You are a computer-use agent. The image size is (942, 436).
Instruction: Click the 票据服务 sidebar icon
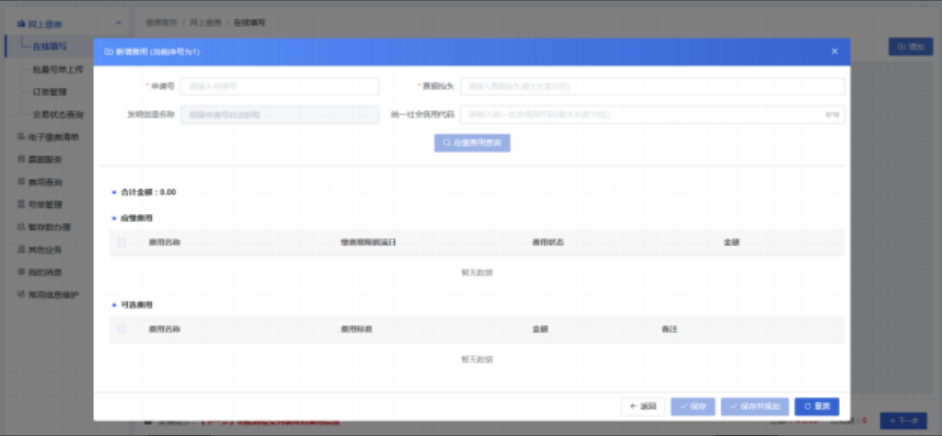[21, 160]
